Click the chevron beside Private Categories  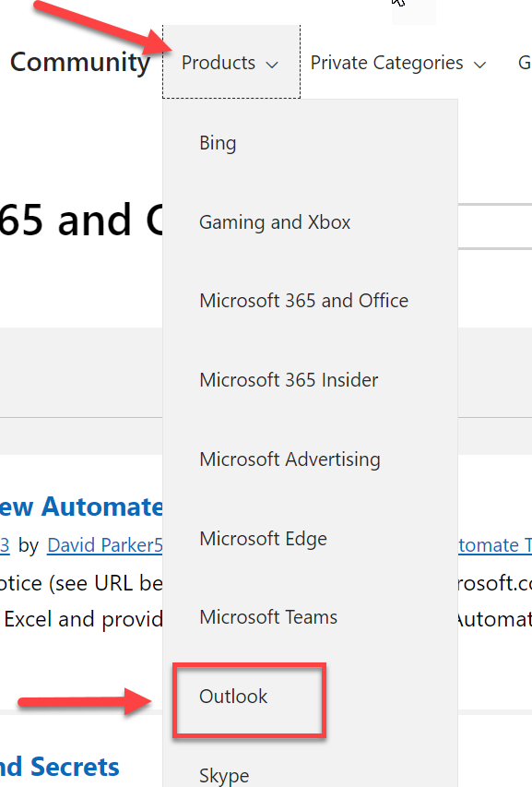pos(479,65)
